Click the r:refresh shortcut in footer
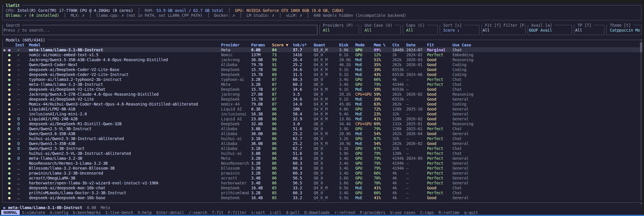Viewport: 644px width, 216px height. click(345, 213)
